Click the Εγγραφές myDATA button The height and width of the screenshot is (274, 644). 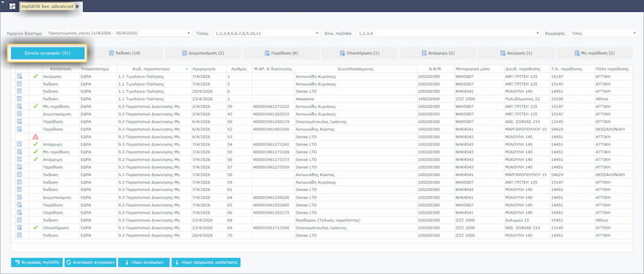pos(37,263)
